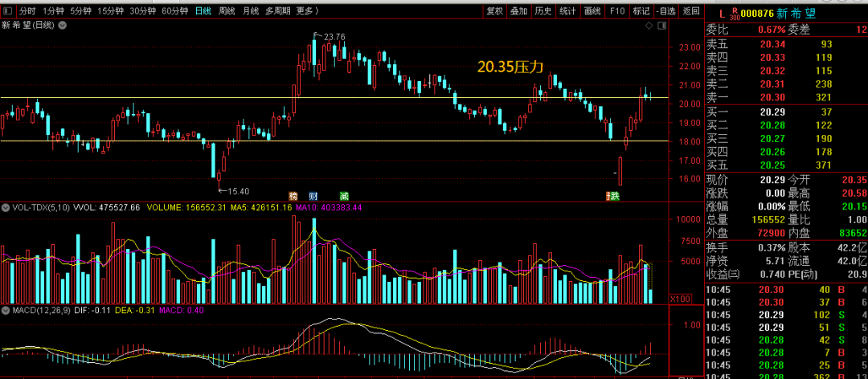
Task: Click the diamond icon above the chart
Action: [649, 26]
